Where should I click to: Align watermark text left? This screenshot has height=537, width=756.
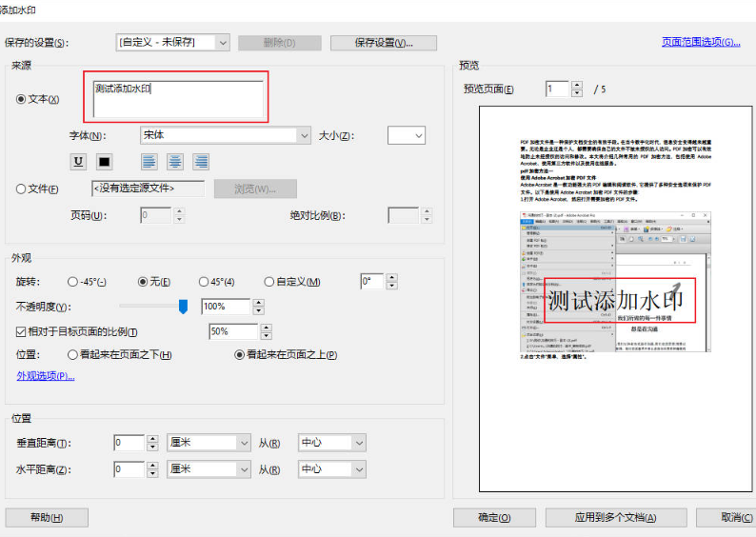click(x=149, y=162)
